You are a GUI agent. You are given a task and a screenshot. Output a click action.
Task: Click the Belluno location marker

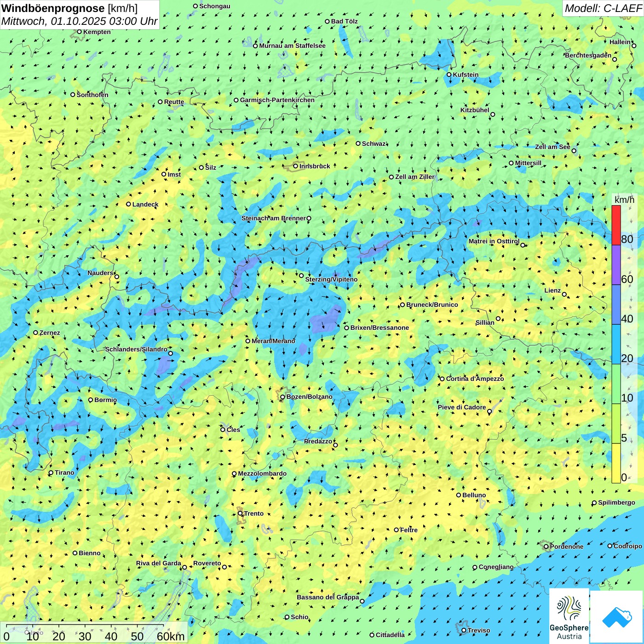point(459,495)
